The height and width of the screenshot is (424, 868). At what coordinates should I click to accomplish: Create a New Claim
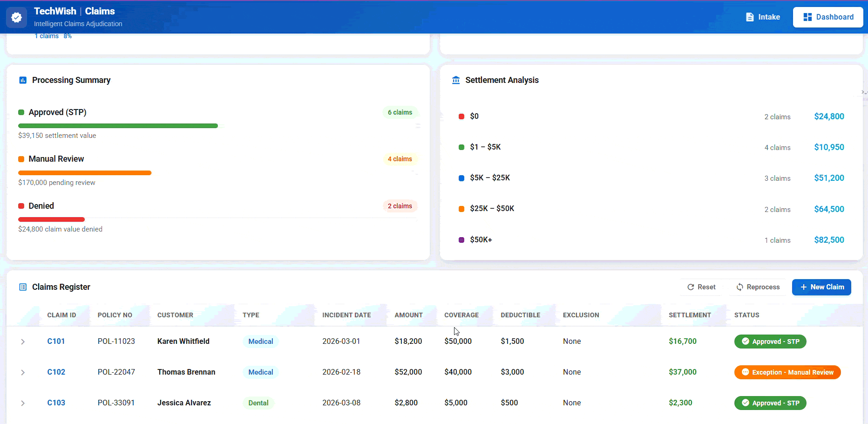[821, 287]
